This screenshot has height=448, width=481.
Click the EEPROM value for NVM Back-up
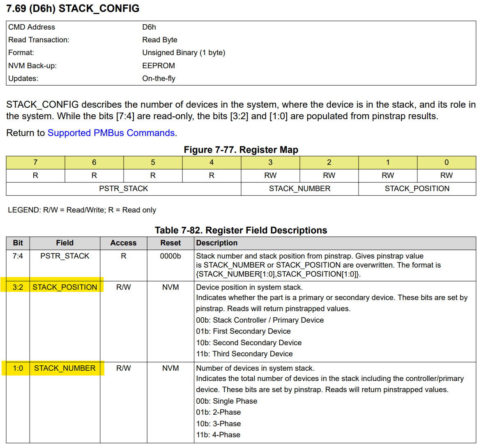click(x=159, y=66)
